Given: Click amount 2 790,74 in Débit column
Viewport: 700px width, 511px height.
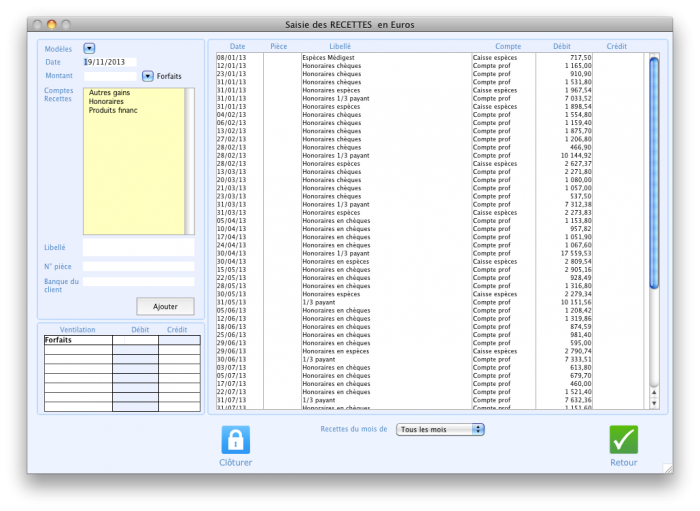Looking at the screenshot, I should (x=578, y=351).
